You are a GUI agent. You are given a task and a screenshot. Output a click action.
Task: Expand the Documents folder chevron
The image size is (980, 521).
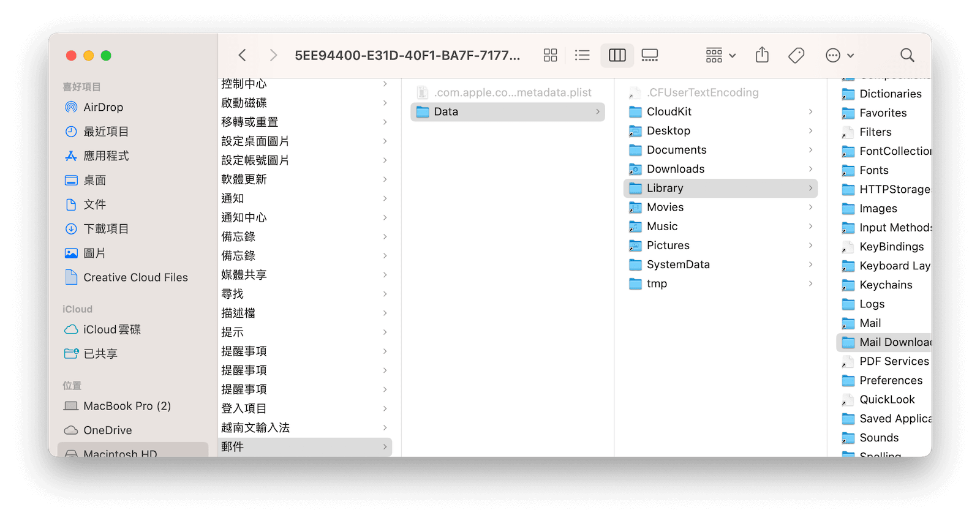pos(810,150)
